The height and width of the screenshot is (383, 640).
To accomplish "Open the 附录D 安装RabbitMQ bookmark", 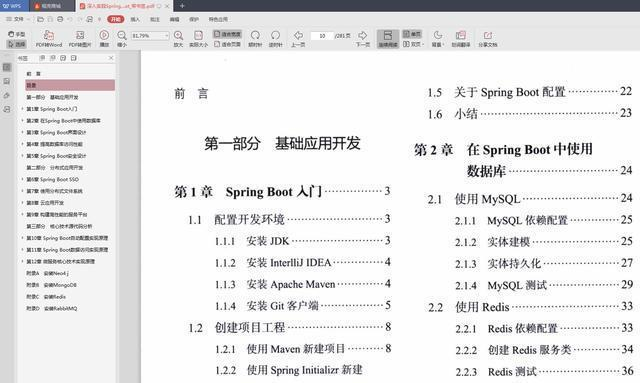I will pyautogui.click(x=51, y=308).
